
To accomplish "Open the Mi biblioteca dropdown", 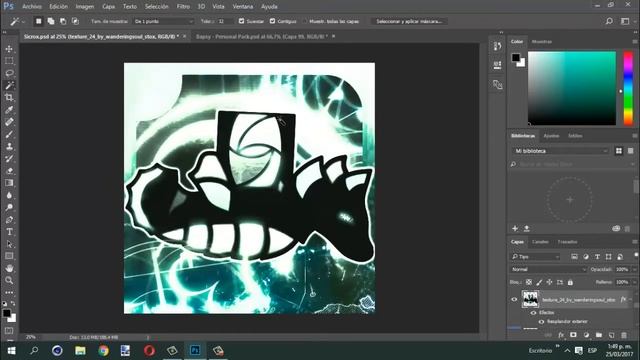I will click(560, 151).
